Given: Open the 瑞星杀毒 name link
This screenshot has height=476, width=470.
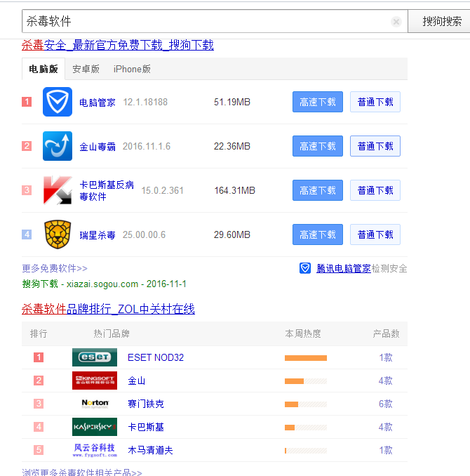Looking at the screenshot, I should click(x=98, y=235).
